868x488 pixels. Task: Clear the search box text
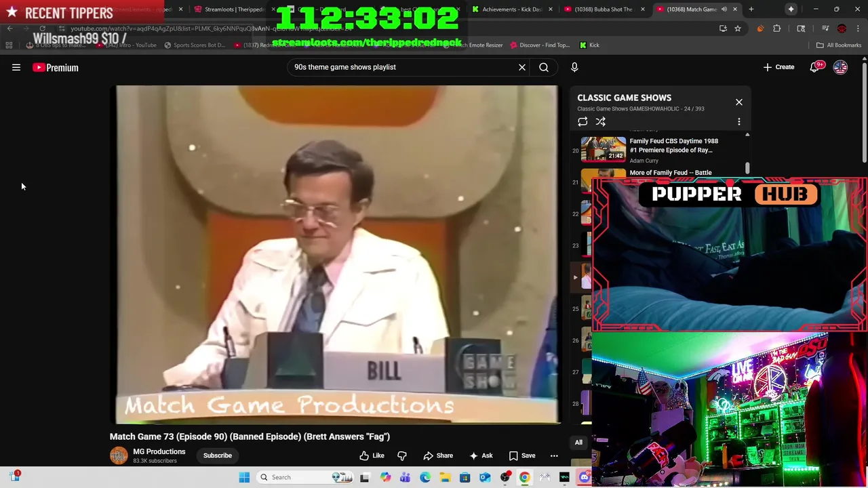point(522,67)
